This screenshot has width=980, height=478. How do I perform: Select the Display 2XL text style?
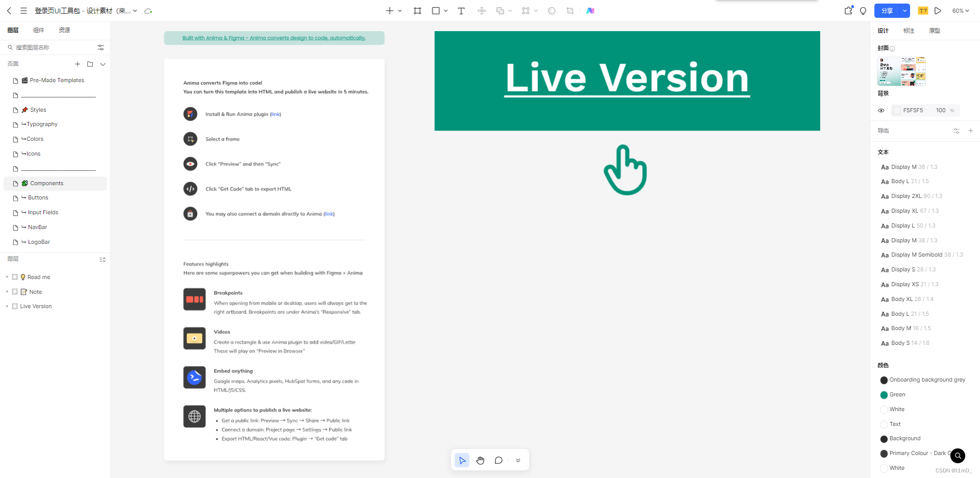click(912, 196)
